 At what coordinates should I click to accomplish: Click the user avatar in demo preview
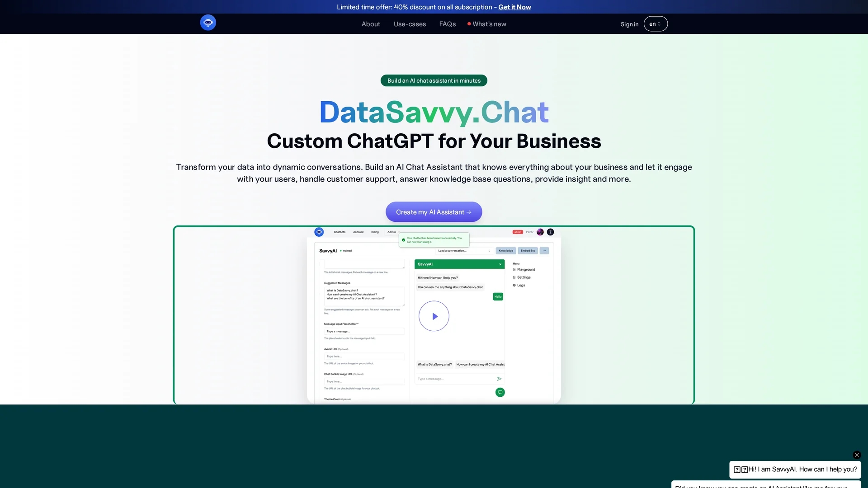point(540,232)
